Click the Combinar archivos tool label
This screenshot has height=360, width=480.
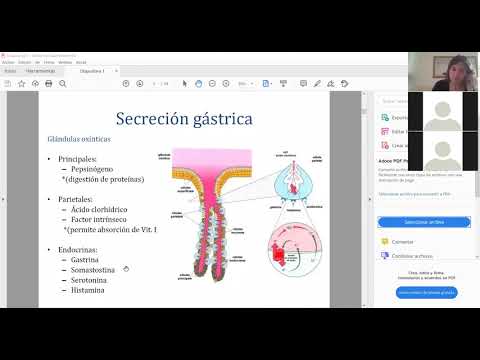(x=412, y=256)
